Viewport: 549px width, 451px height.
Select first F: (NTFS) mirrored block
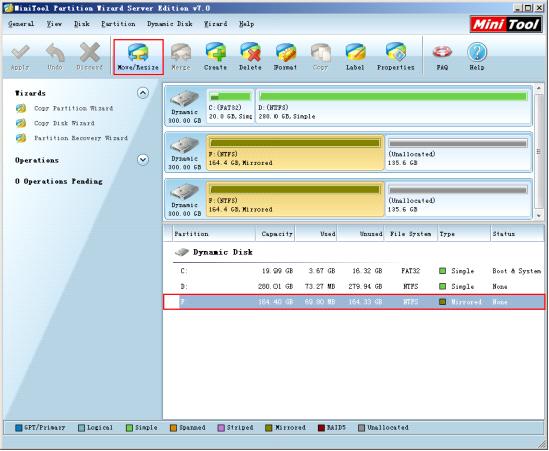point(295,152)
